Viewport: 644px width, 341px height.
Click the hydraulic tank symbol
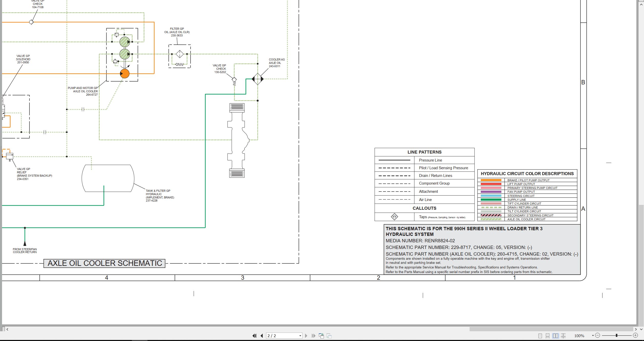pyautogui.click(x=108, y=178)
